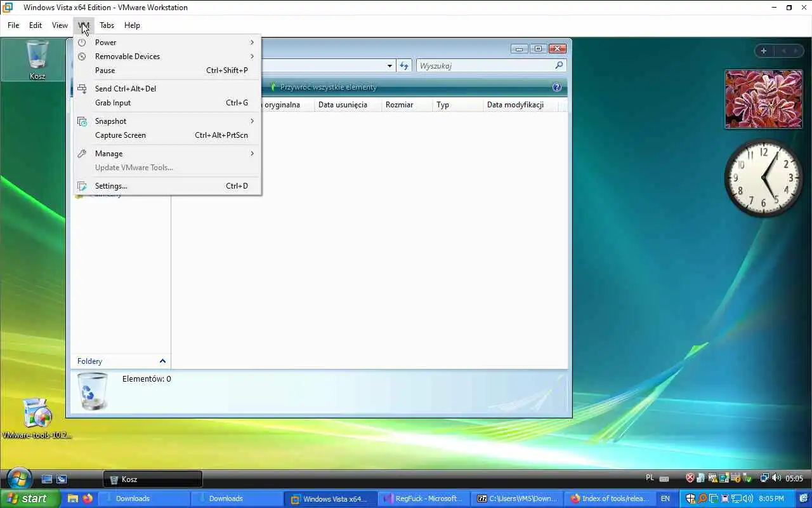Click the Vista clock showing 05:05
Screen dimensions: 812x508
click(x=794, y=479)
